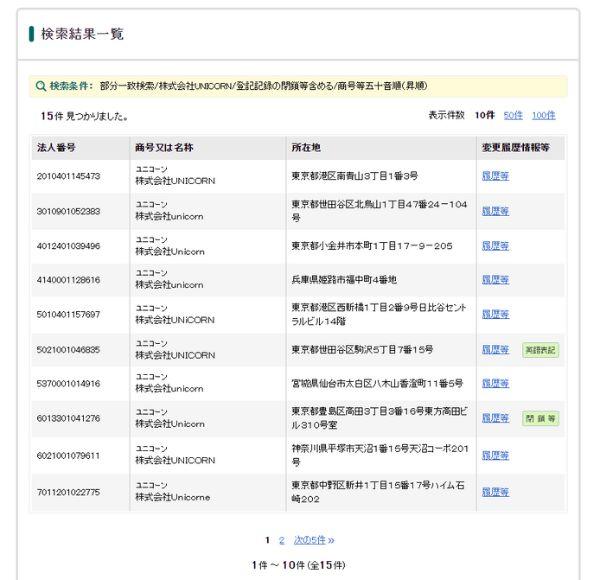Open 履歴等 for 4140001128616
This screenshot has height=580, width=600.
[x=495, y=280]
